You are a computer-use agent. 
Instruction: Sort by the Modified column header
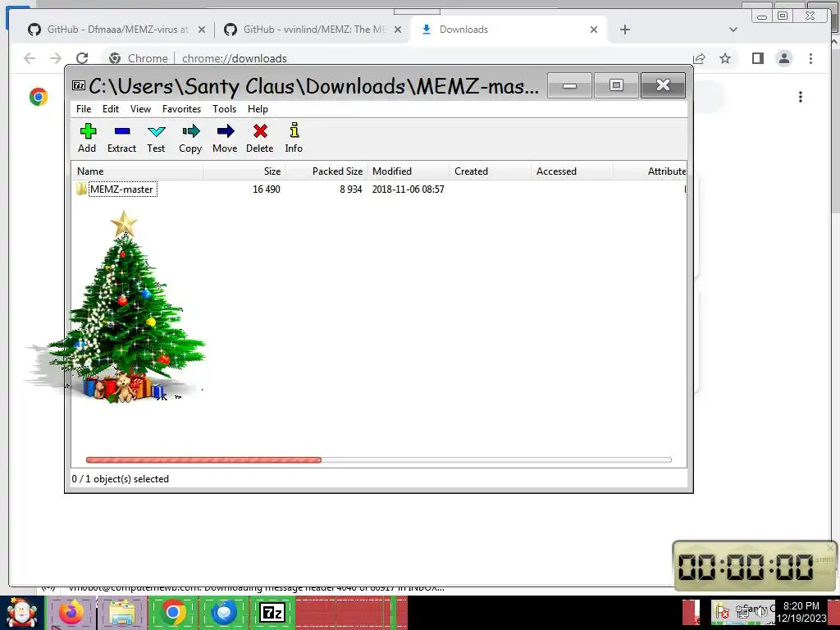[408, 171]
